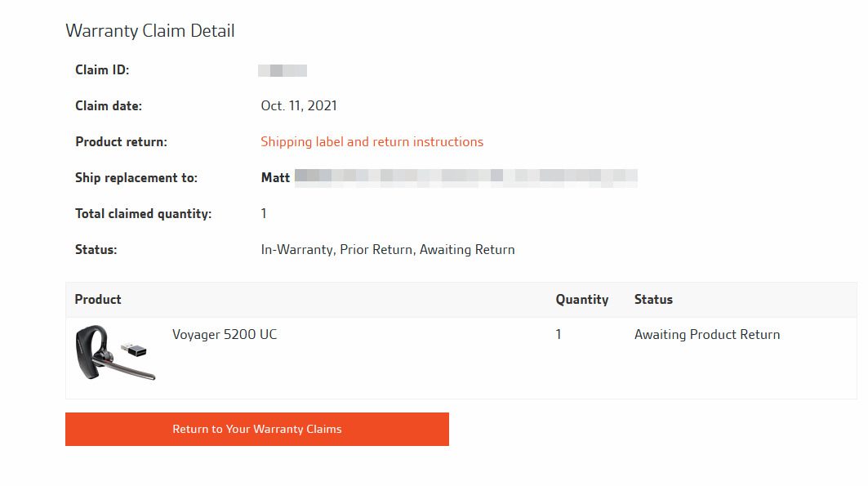Click the Claim ID label
868x486 pixels.
click(102, 70)
